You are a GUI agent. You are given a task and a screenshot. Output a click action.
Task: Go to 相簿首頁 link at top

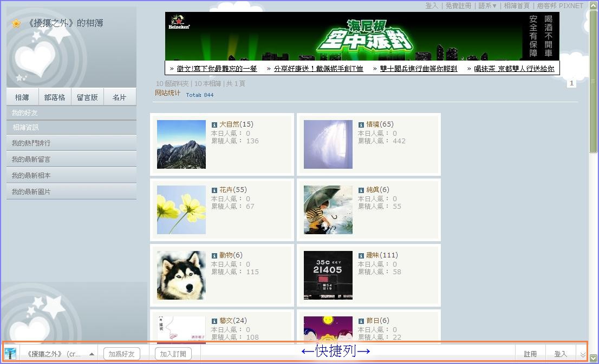pos(517,6)
